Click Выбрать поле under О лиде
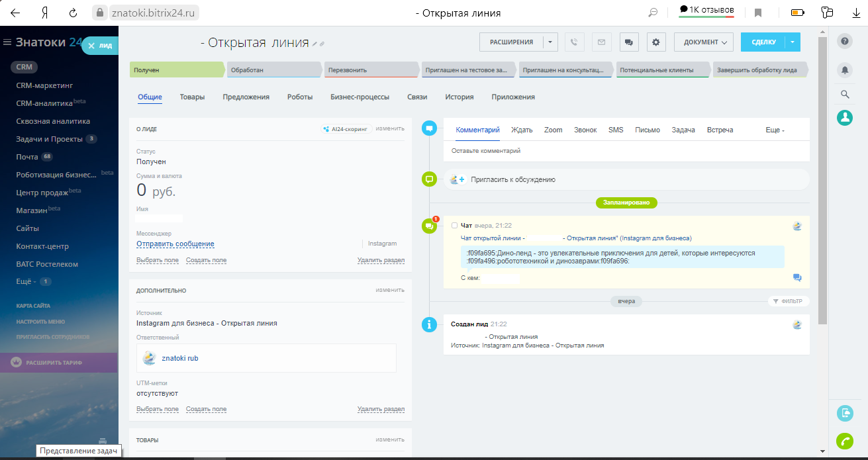 158,261
